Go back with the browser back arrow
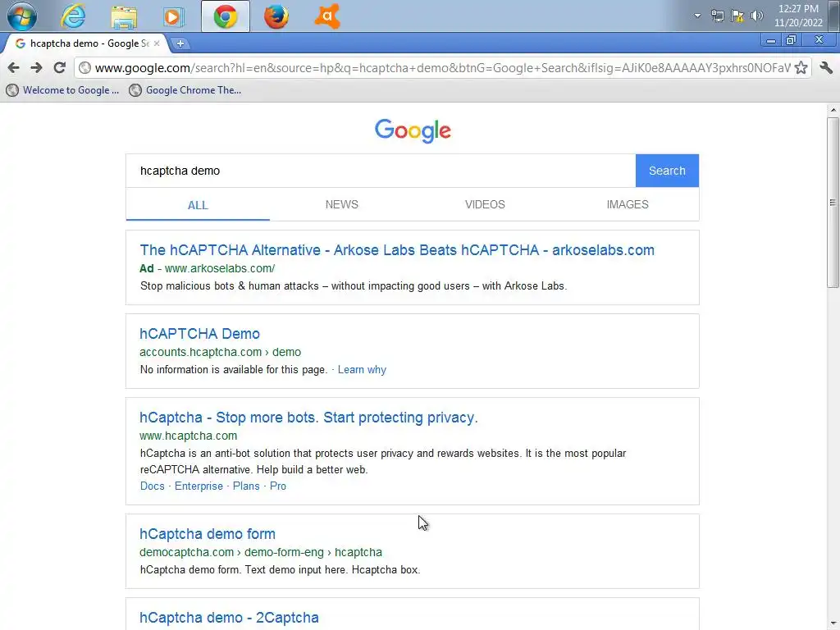 tap(13, 67)
